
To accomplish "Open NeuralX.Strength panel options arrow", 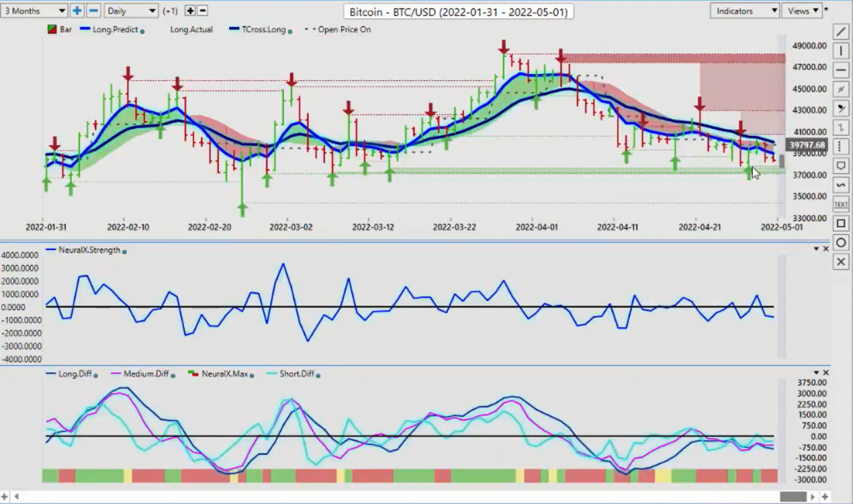I will (x=816, y=249).
